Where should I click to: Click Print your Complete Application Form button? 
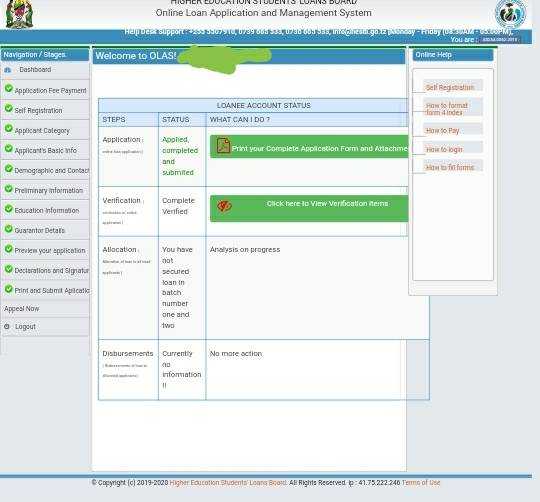[x=309, y=147]
